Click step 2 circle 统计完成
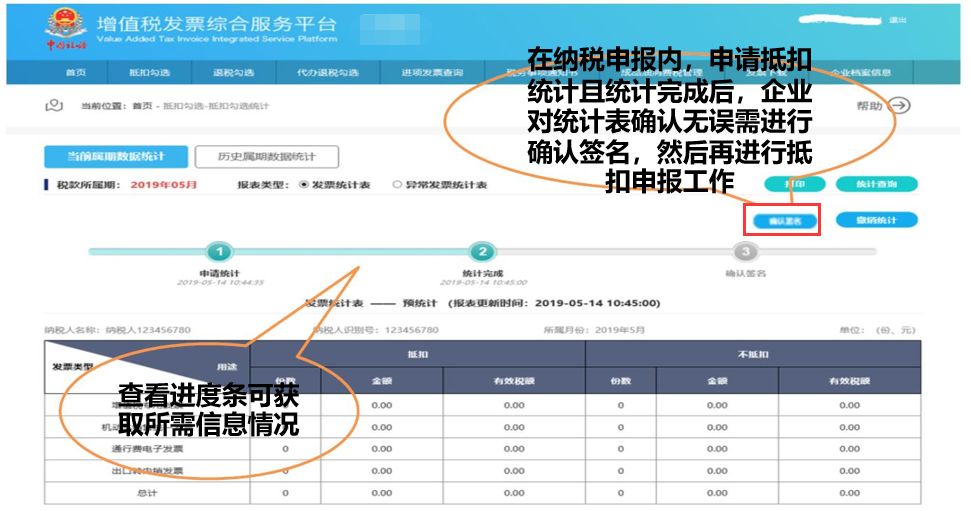The height and width of the screenshot is (511, 971). click(x=482, y=252)
